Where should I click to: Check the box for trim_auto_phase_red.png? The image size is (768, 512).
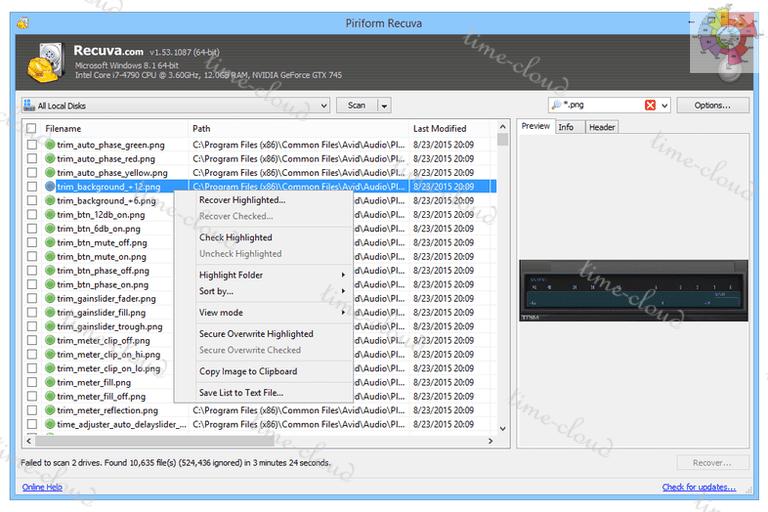(x=32, y=159)
